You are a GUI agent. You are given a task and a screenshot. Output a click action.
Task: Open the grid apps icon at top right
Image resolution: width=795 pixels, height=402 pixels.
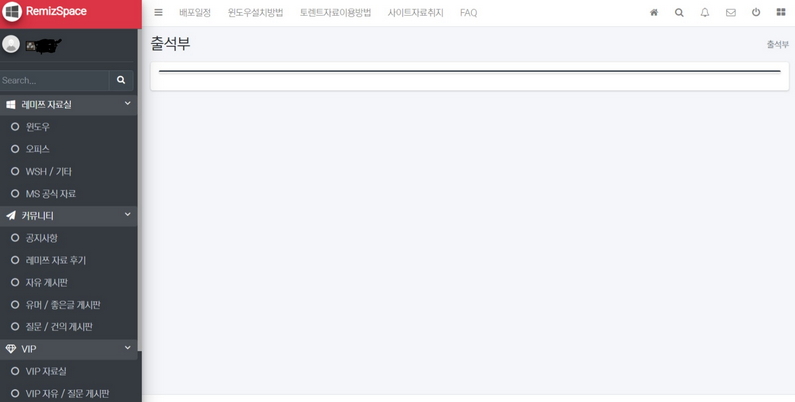(x=781, y=13)
